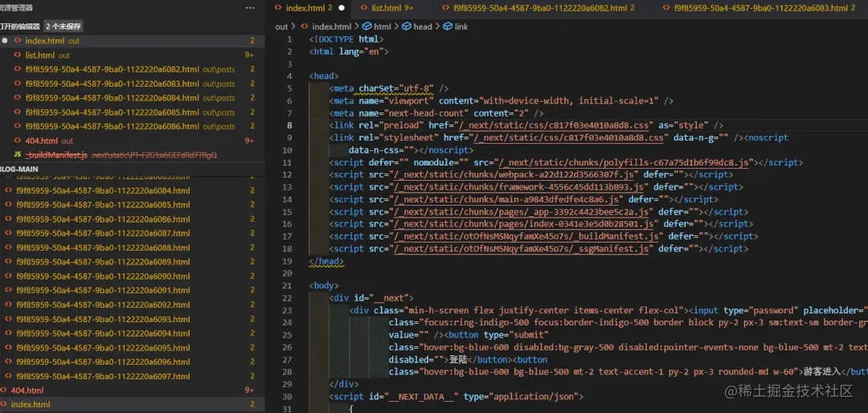Click the cube icon before link breadcrumb
Screen dimensions: 868x413
click(446, 27)
